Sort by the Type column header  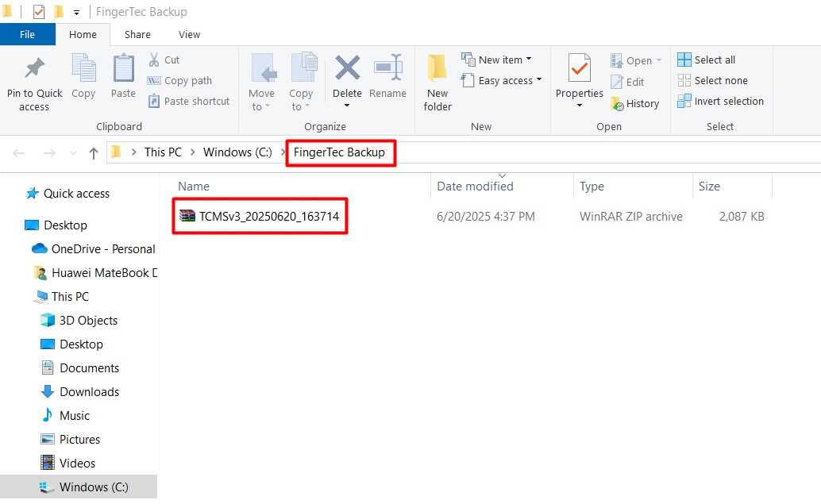pos(592,187)
